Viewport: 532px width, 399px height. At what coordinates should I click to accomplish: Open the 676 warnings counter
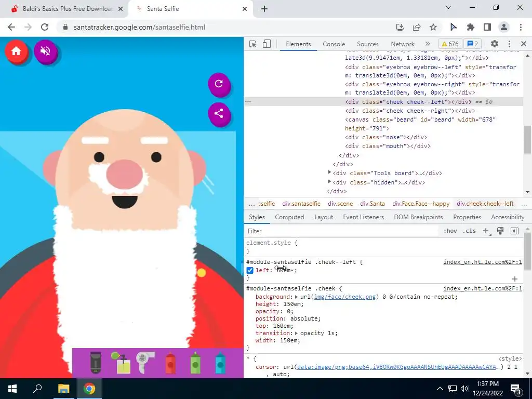pos(450,44)
